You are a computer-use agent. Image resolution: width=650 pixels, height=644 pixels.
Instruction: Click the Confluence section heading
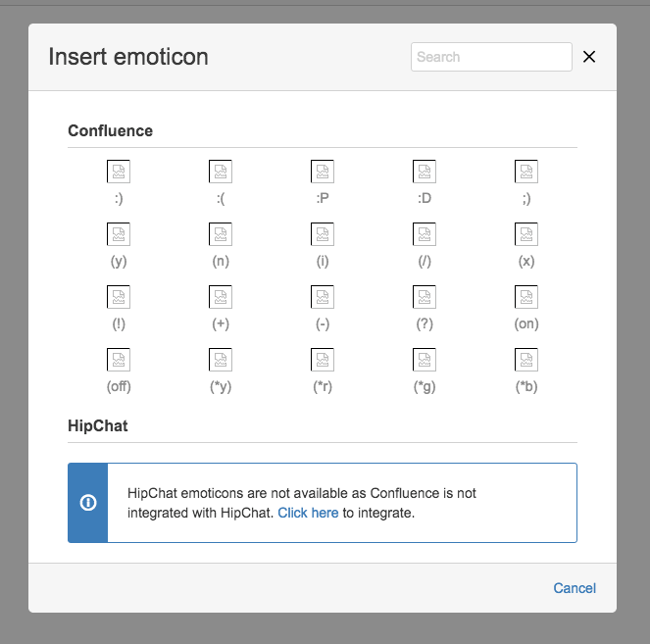point(110,131)
